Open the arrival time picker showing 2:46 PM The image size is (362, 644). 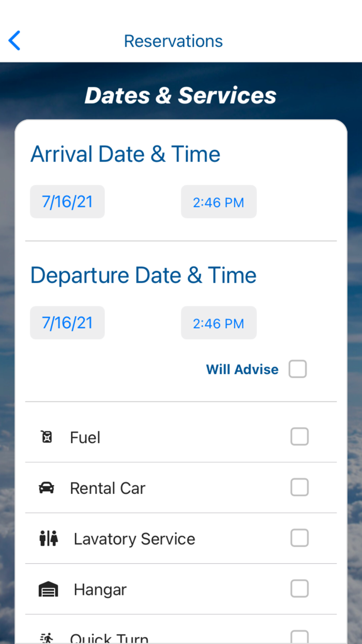218,201
